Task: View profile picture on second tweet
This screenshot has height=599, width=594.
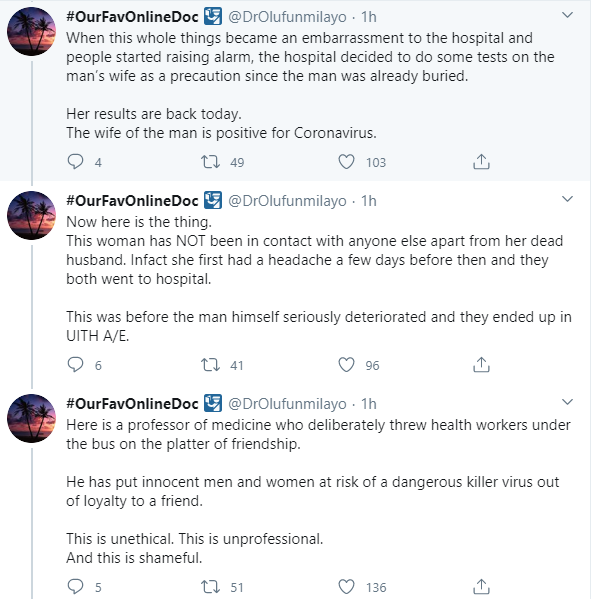Action: point(32,215)
